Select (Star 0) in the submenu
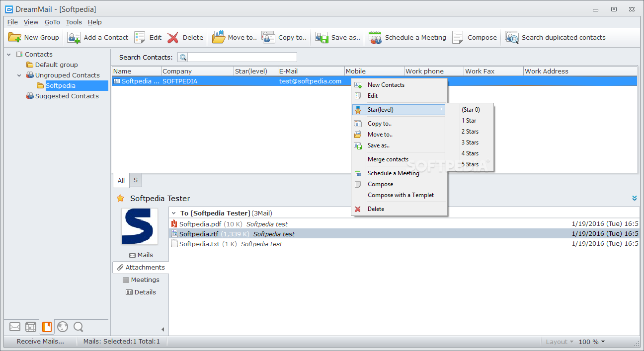The width and height of the screenshot is (644, 351). (470, 110)
